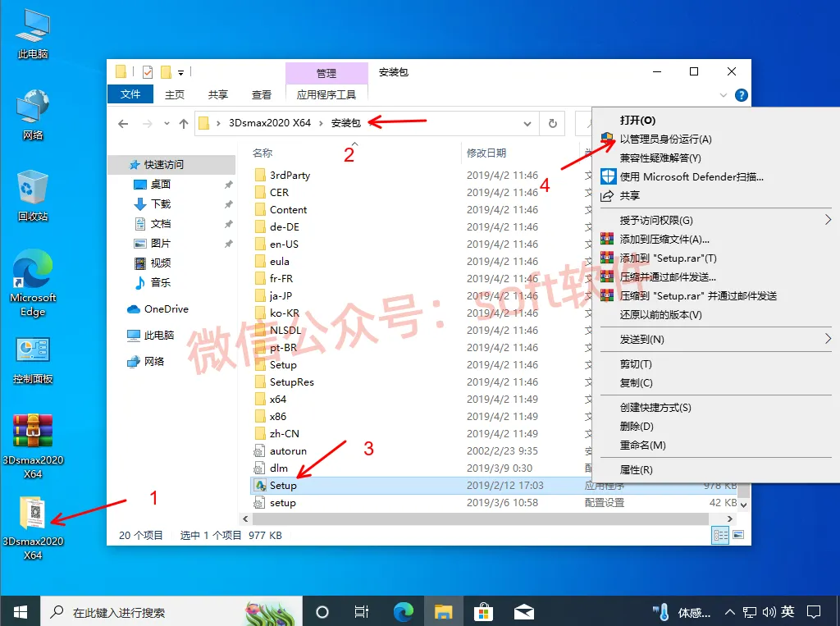Open 网络 desktop icon
The width and height of the screenshot is (840, 626).
[33, 115]
